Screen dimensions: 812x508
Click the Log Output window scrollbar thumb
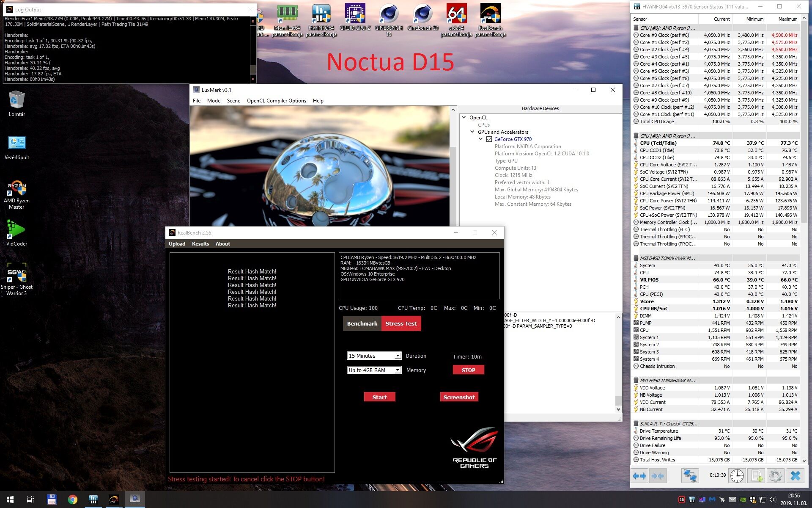[x=253, y=69]
